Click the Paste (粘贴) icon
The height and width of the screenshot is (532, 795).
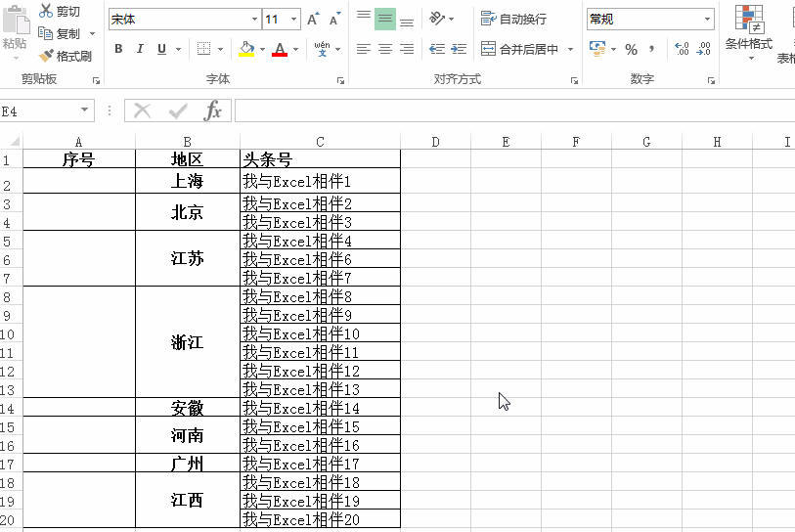16,21
